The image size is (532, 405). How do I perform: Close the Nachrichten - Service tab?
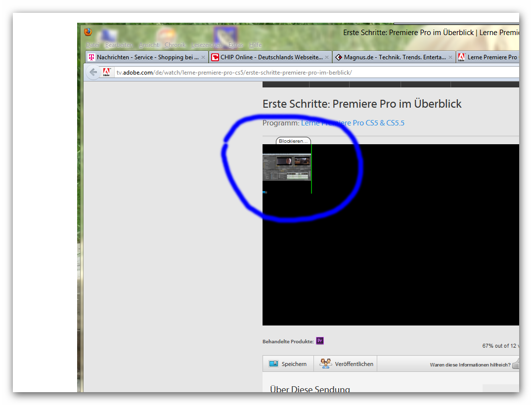click(x=203, y=57)
